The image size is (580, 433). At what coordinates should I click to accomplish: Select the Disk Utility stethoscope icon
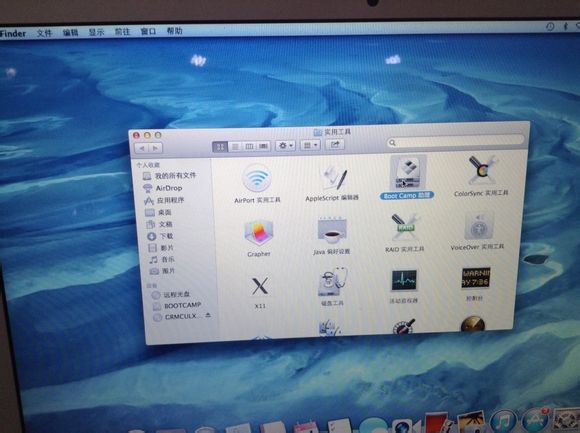coord(332,282)
